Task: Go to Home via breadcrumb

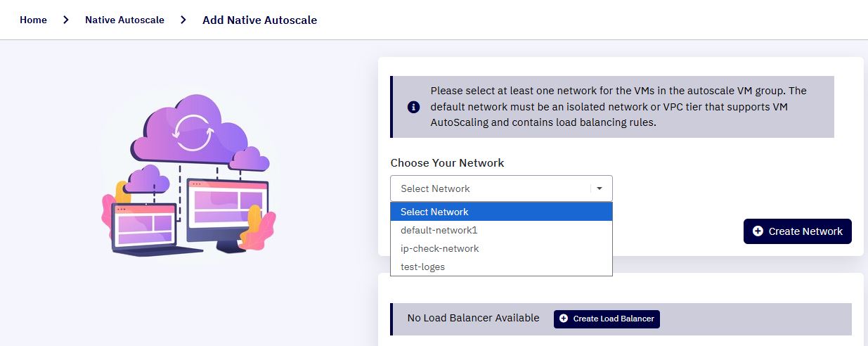Action: click(x=33, y=20)
